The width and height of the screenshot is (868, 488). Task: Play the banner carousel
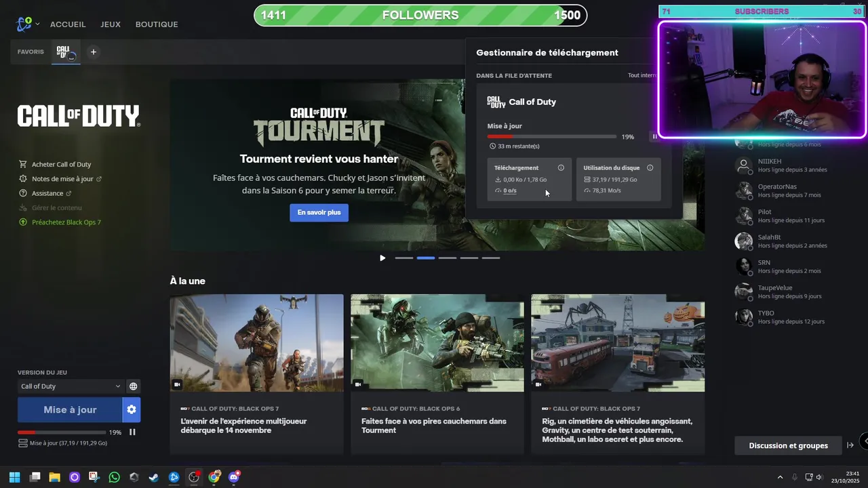tap(382, 258)
